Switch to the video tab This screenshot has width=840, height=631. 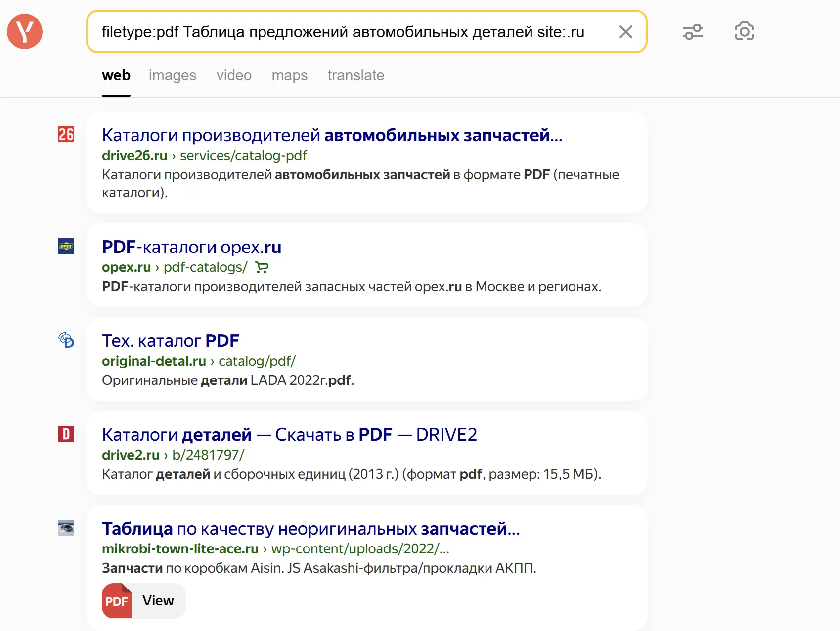click(x=234, y=75)
